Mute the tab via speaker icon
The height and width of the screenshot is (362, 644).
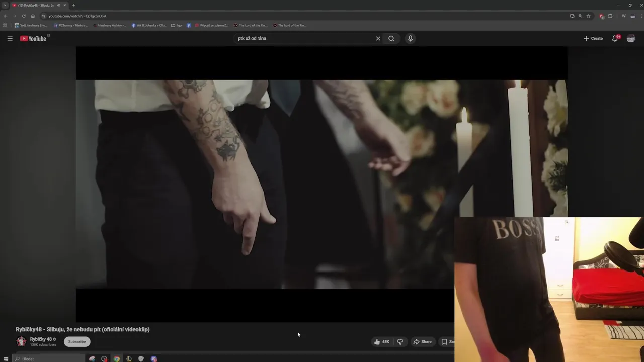click(x=58, y=5)
